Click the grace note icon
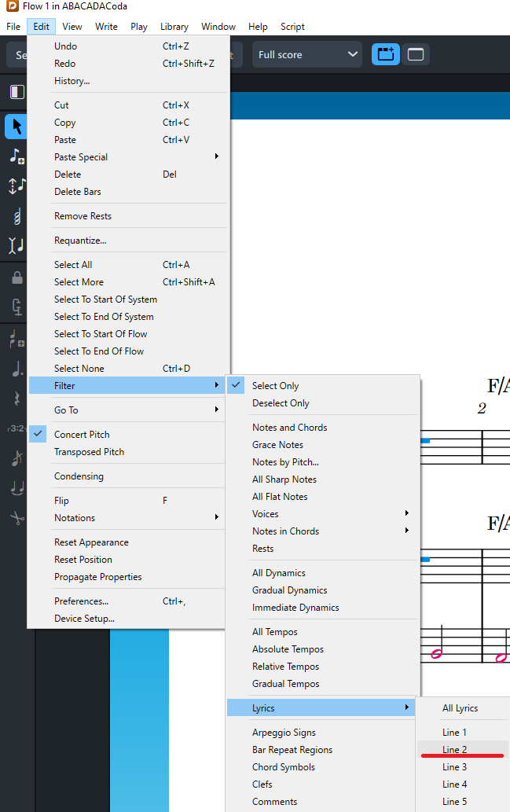This screenshot has width=510, height=812. [x=17, y=458]
